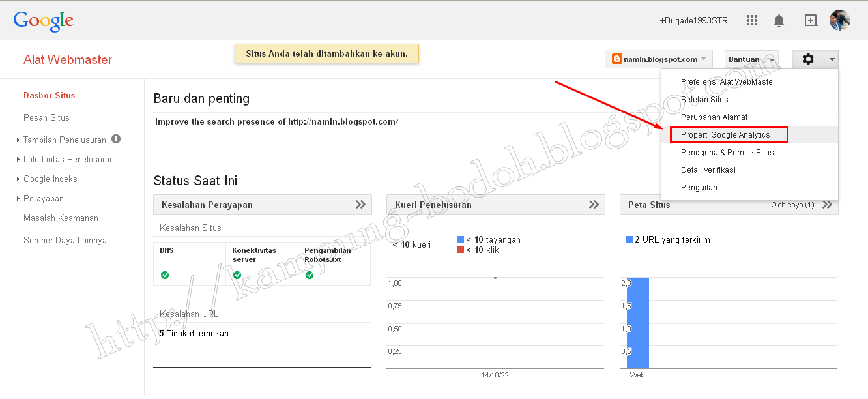This screenshot has height=399, width=868.
Task: Click the site-added notification banner
Action: 326,53
